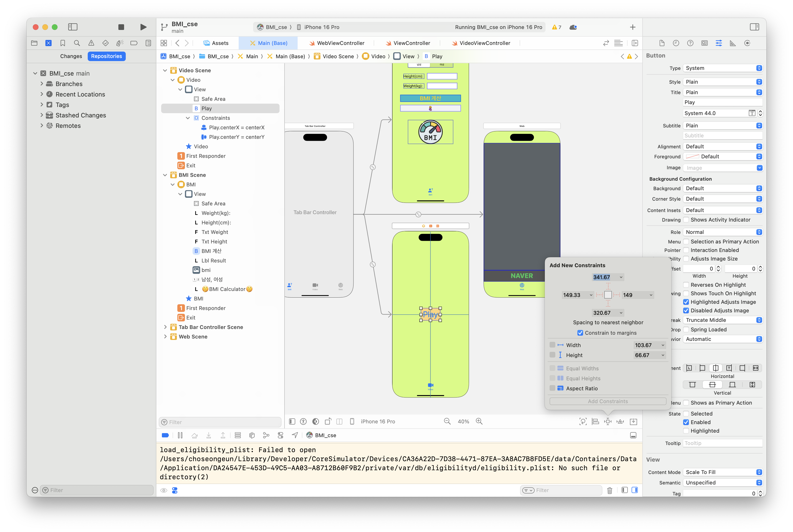Enable the Width constraint checkbox
The width and height of the screenshot is (793, 532).
tap(552, 345)
